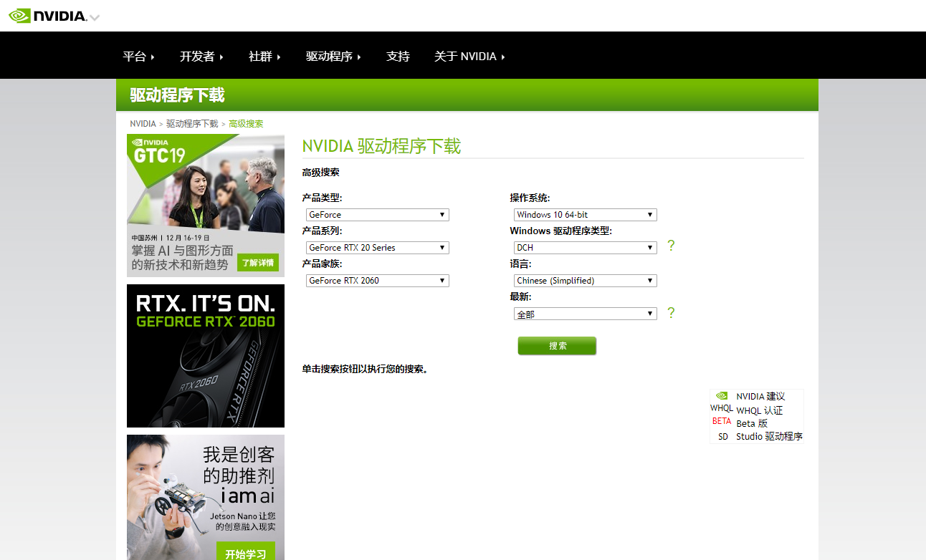Click the red BETA legend icon
This screenshot has width=926, height=560.
[x=722, y=421]
